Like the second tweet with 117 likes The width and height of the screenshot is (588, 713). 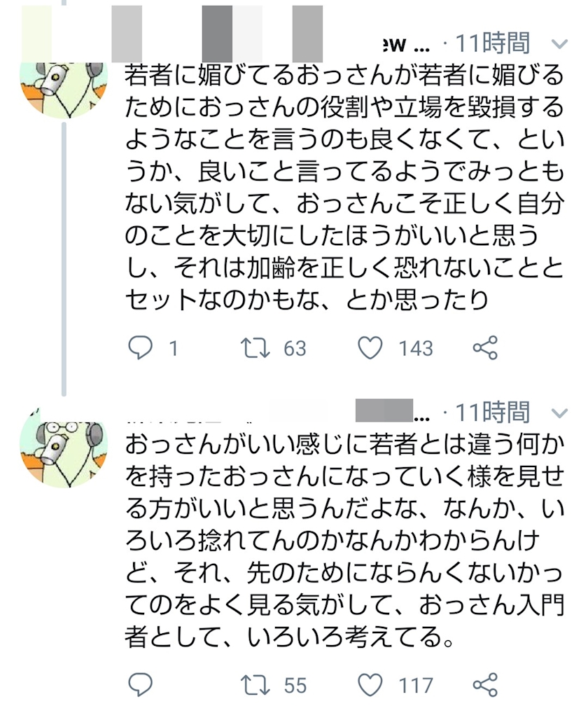point(370,685)
